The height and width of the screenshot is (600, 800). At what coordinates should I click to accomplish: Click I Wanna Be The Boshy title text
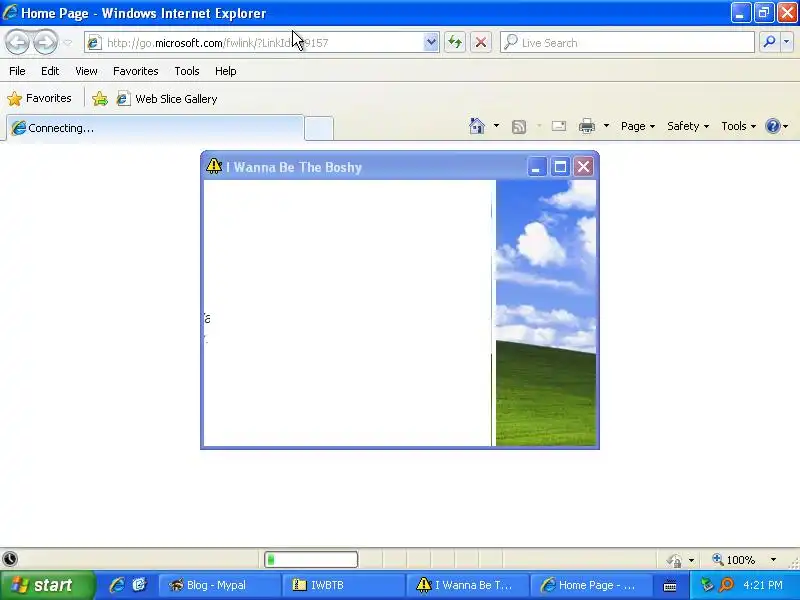point(294,167)
